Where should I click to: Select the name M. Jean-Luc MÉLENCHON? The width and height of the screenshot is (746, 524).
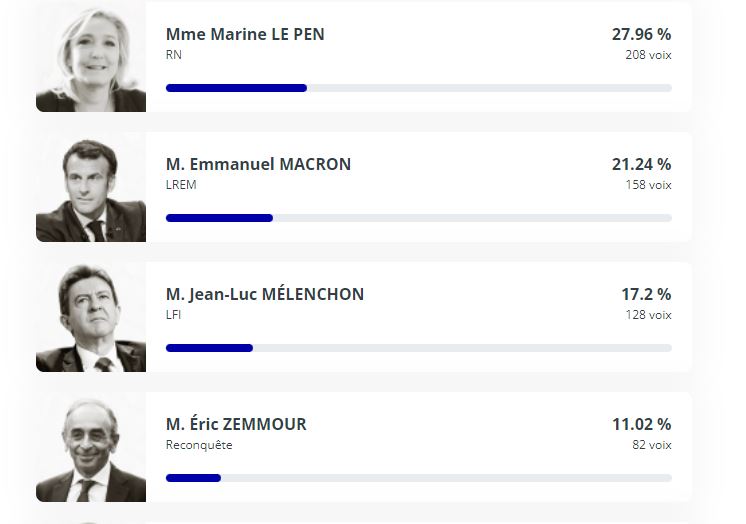pyautogui.click(x=265, y=294)
